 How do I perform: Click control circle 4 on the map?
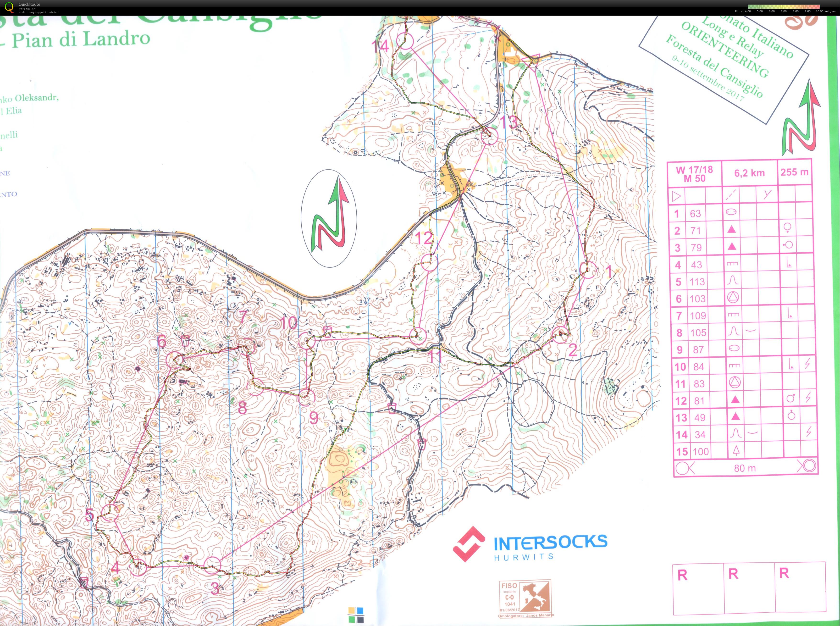[x=138, y=567]
